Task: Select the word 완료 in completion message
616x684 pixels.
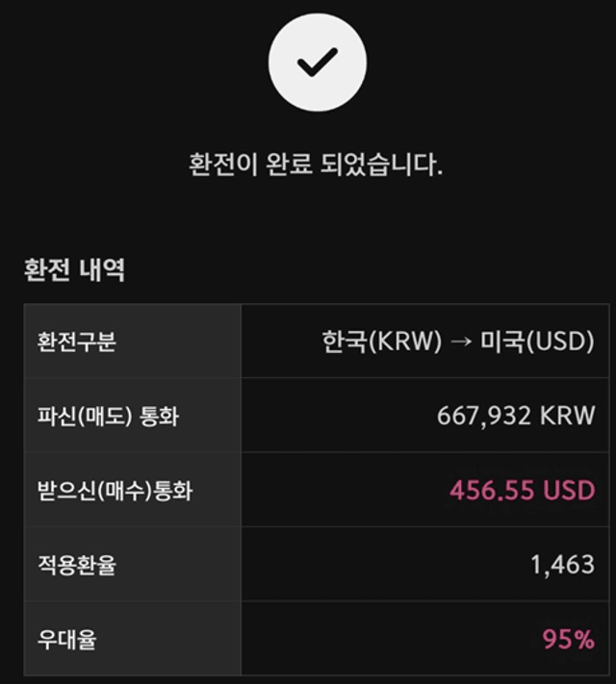Action: click(x=289, y=165)
